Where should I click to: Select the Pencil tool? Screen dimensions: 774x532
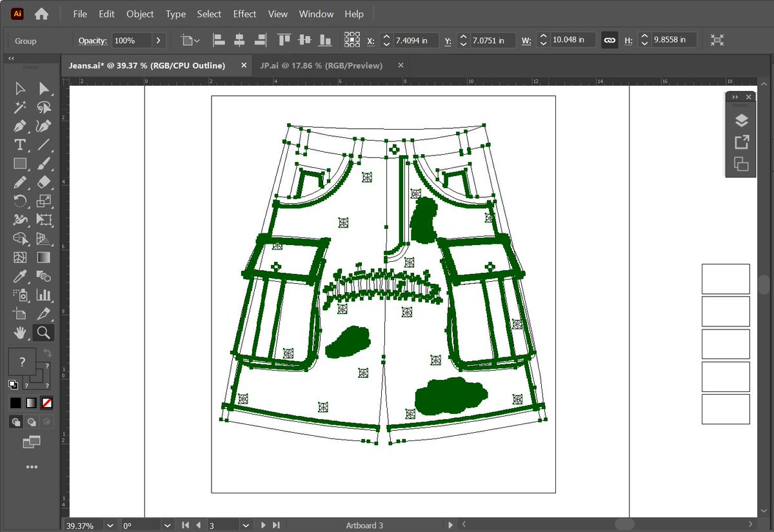click(20, 182)
